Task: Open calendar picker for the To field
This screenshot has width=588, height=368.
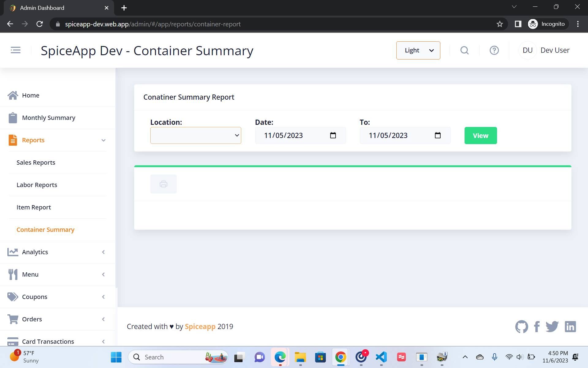Action: (438, 135)
